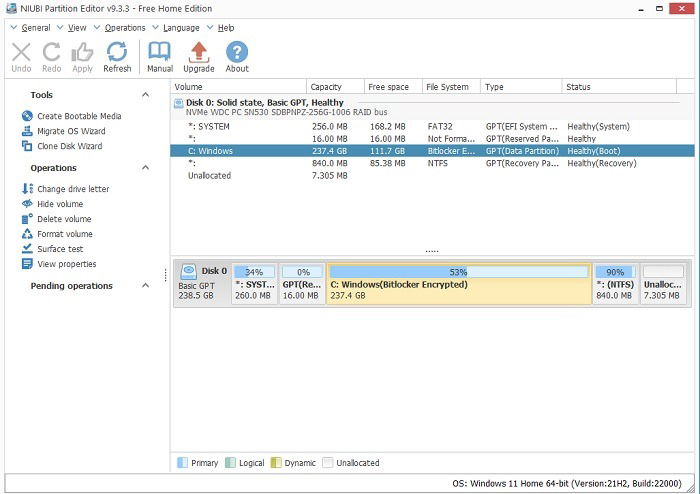Viewport: 700px width, 494px height.
Task: Launch Migrate OS Wizard
Action: [71, 131]
